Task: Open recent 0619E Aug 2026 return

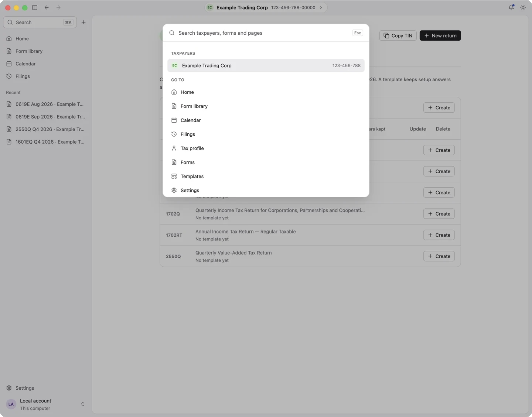Action: [46, 104]
